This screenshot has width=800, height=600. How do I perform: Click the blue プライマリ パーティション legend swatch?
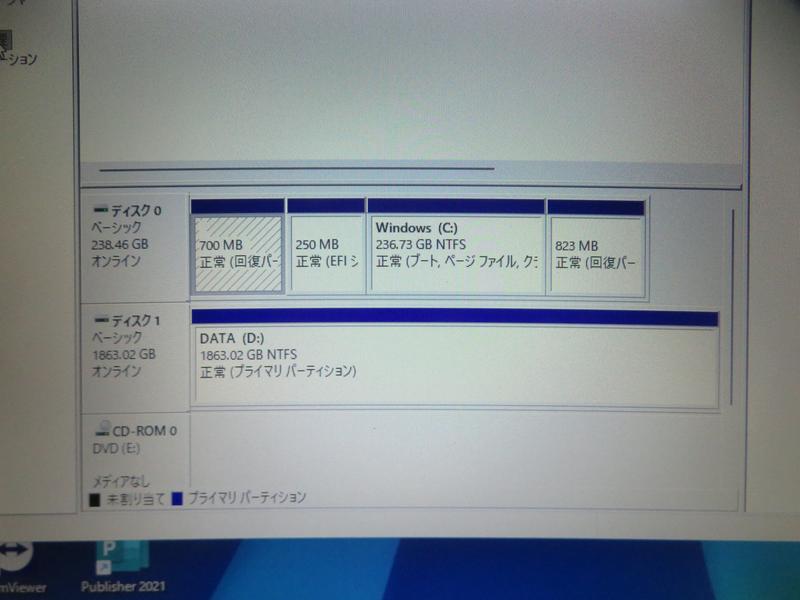click(x=177, y=498)
